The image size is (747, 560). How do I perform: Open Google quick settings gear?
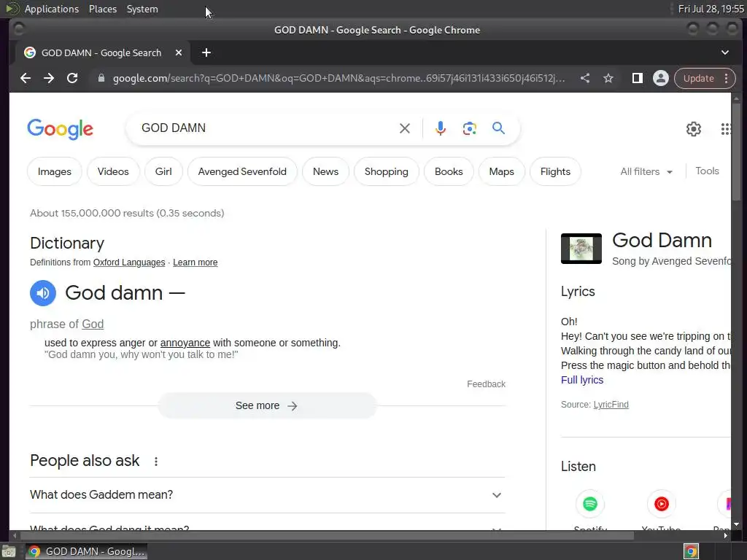(694, 128)
